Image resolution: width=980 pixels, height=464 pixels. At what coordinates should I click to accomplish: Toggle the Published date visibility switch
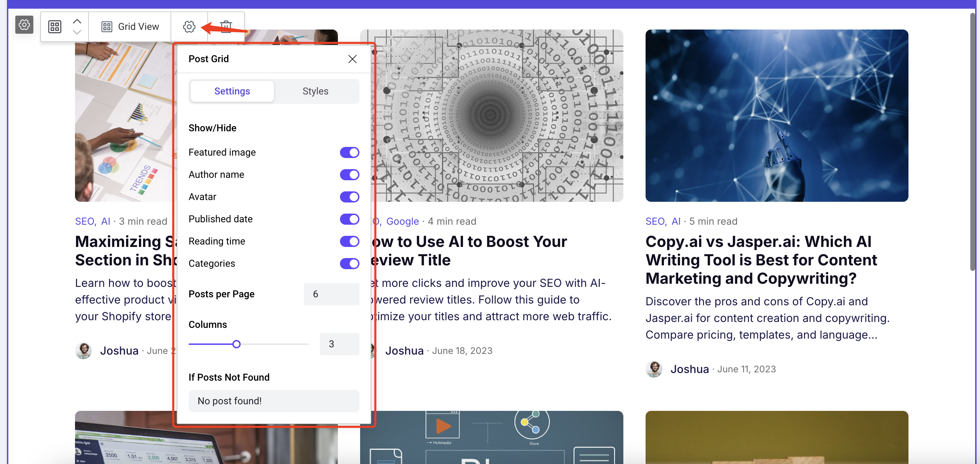[x=349, y=218]
